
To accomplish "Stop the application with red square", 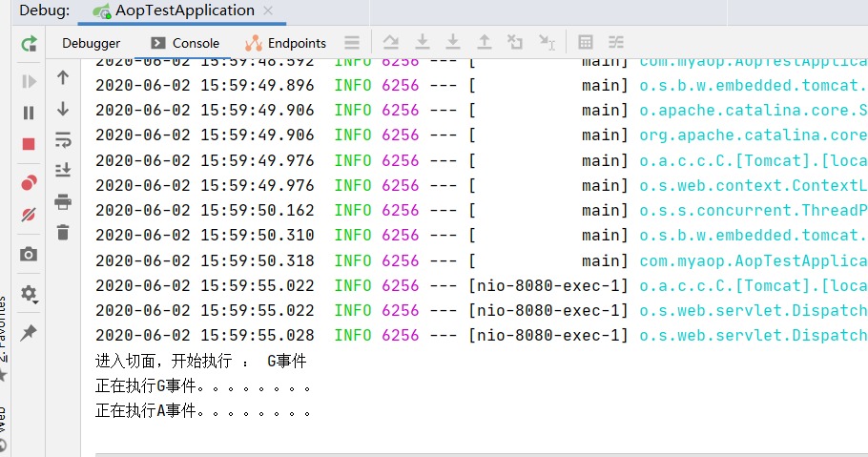I will coord(29,144).
